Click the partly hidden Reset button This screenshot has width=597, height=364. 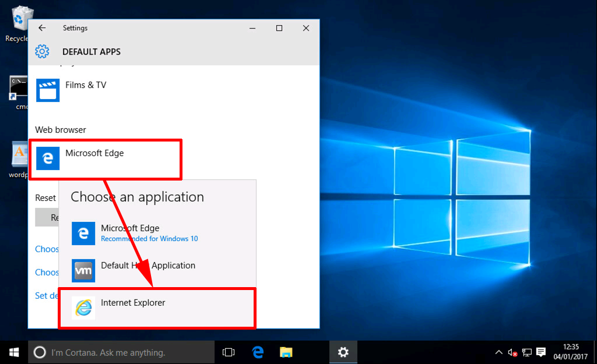coord(47,217)
